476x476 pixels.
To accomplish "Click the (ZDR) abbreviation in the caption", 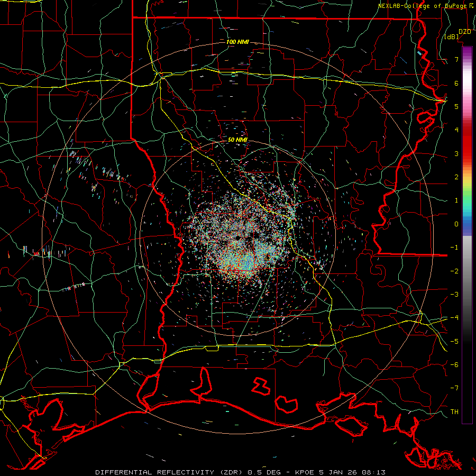I will (231, 472).
